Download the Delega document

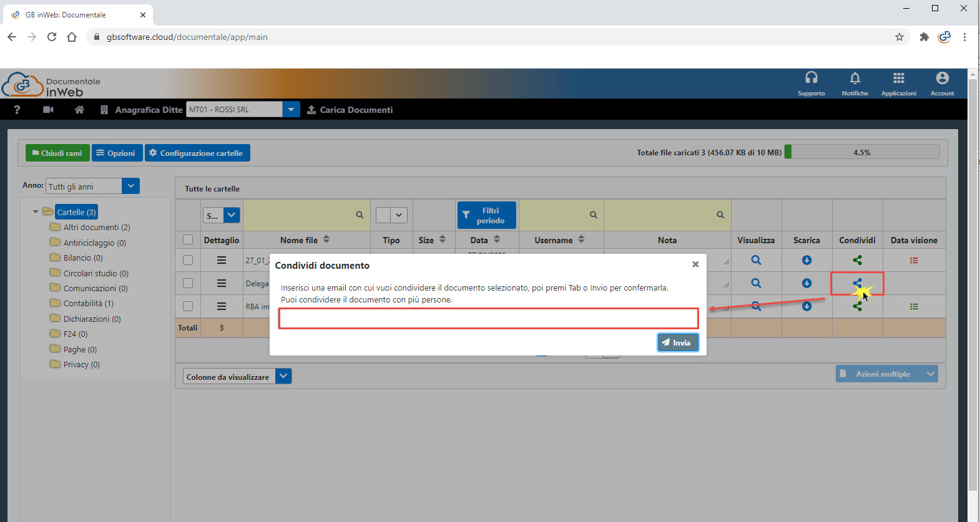806,283
